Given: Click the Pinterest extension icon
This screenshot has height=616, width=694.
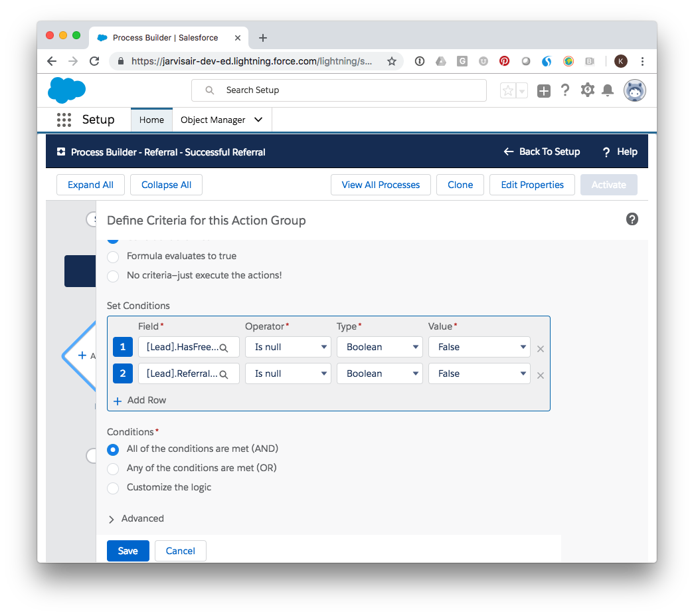Looking at the screenshot, I should [504, 61].
